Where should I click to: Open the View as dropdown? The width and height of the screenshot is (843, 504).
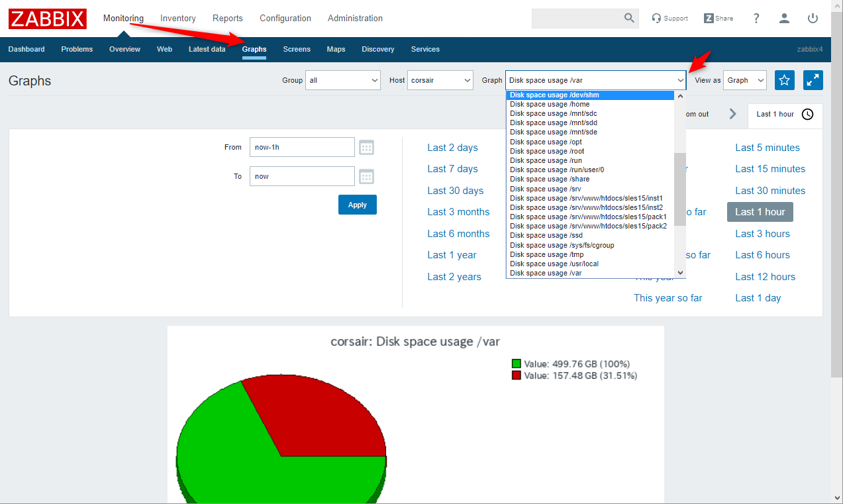(x=745, y=80)
